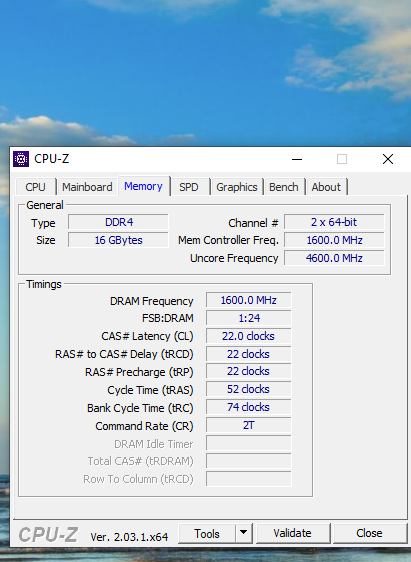Click the "Mem Controller Freq." label
This screenshot has width=411, height=562.
[228, 240]
